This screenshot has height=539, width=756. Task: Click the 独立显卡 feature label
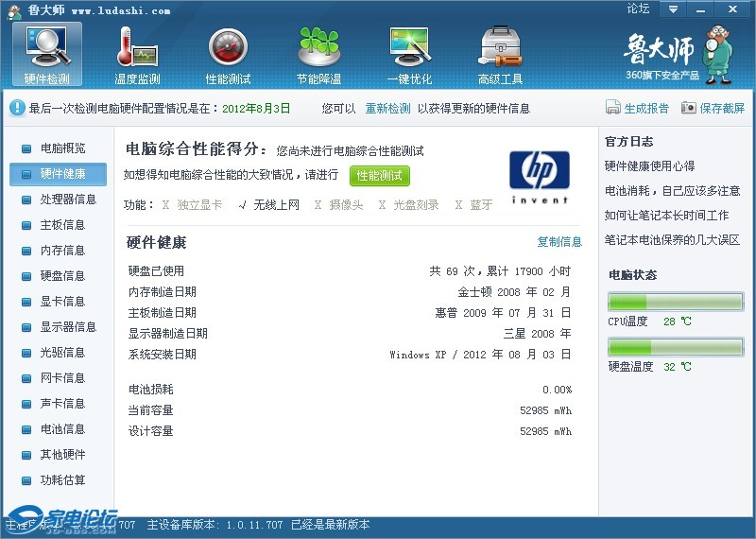click(199, 205)
